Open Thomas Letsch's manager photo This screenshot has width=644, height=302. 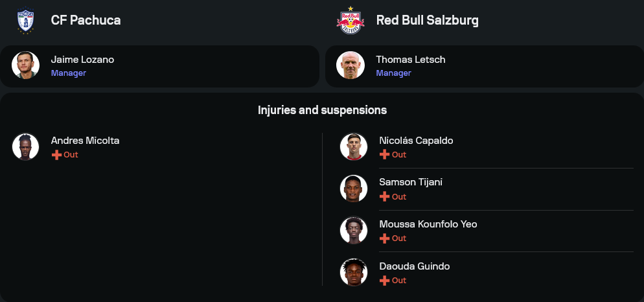pos(351,65)
